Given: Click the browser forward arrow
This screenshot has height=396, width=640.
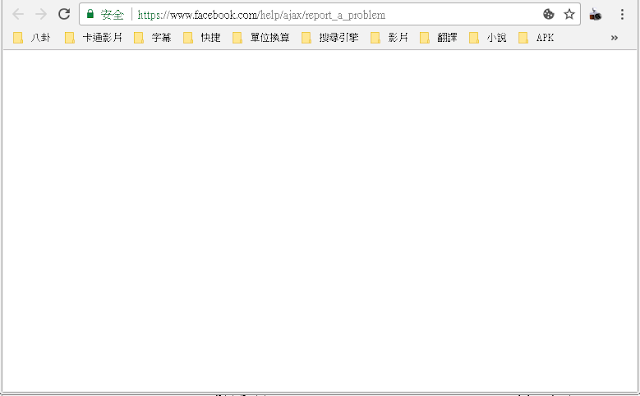Looking at the screenshot, I should pos(41,14).
